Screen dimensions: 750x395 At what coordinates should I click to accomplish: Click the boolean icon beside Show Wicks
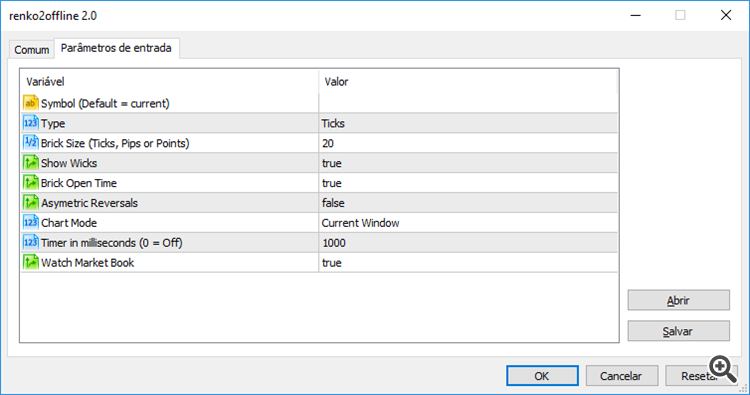pos(31,163)
